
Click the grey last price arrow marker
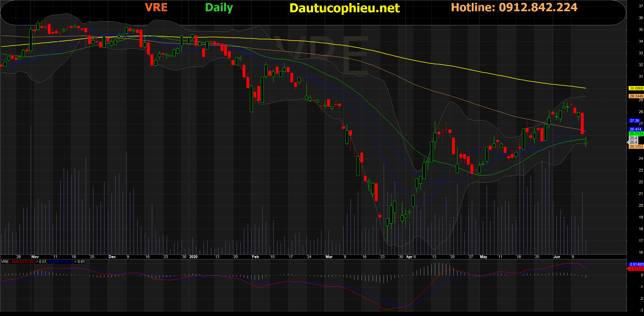[x=633, y=142]
